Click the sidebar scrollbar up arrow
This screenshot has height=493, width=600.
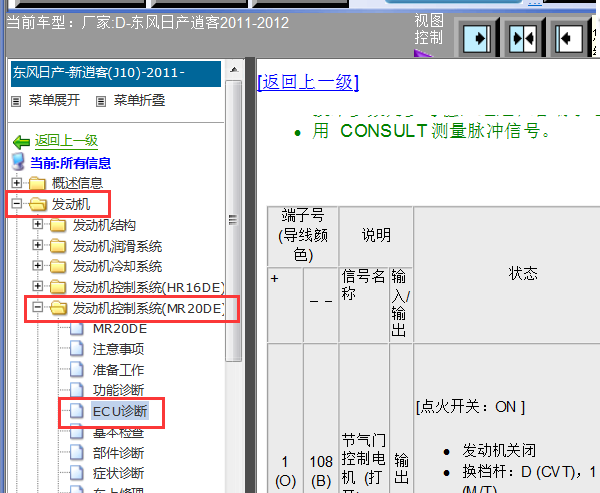point(234,70)
